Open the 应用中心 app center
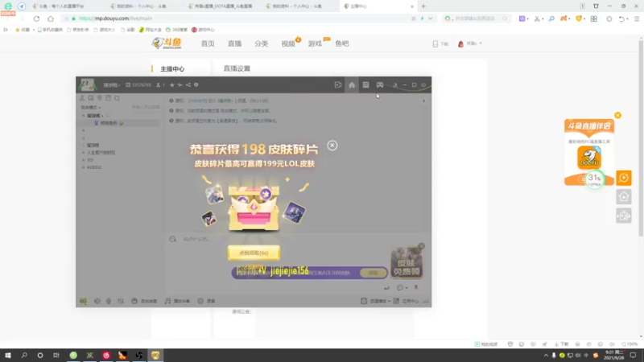 tap(407, 301)
